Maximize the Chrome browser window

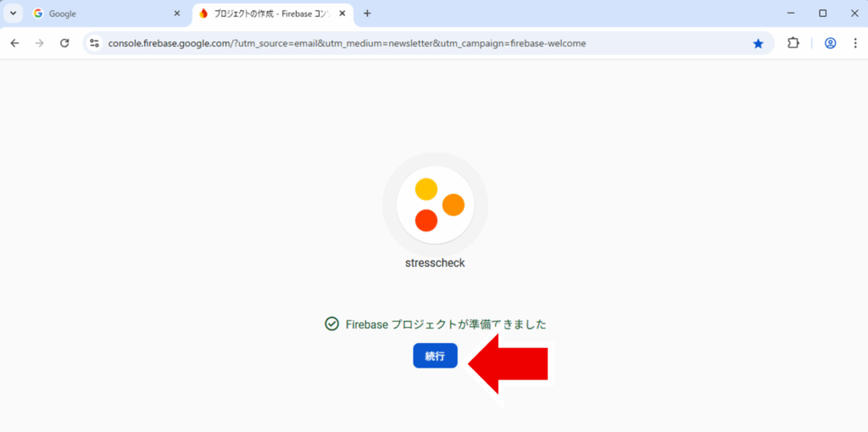[x=822, y=14]
